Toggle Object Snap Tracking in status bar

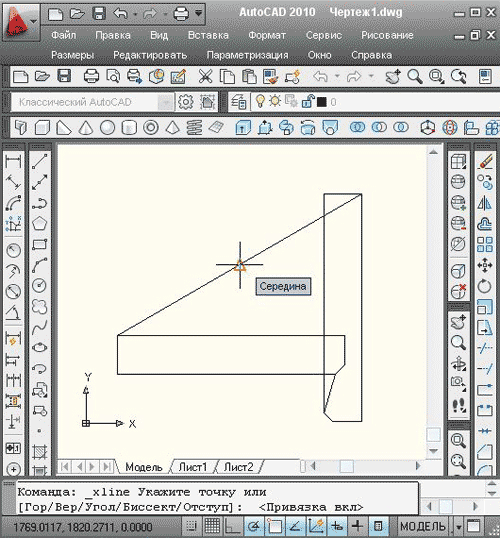(295, 526)
